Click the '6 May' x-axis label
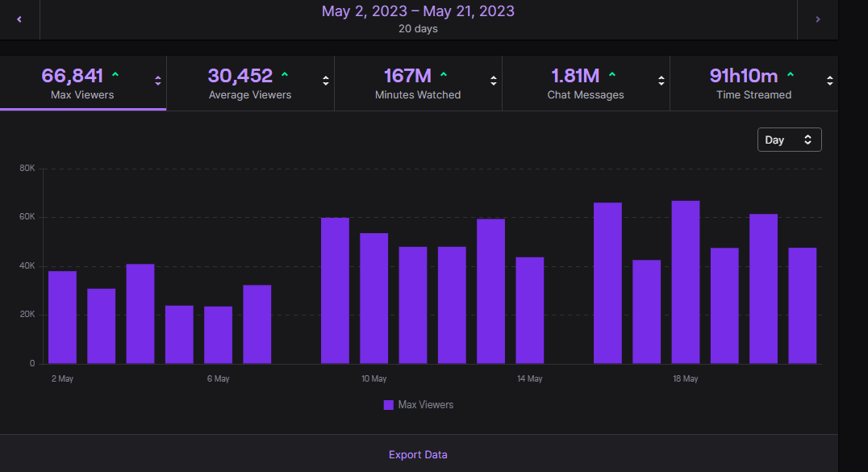 click(218, 379)
